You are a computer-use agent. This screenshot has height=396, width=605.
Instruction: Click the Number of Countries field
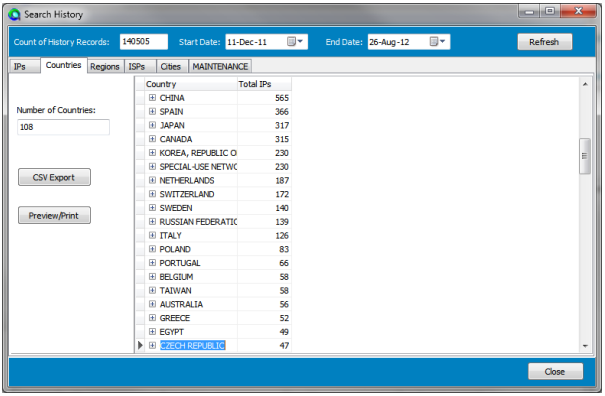click(63, 127)
